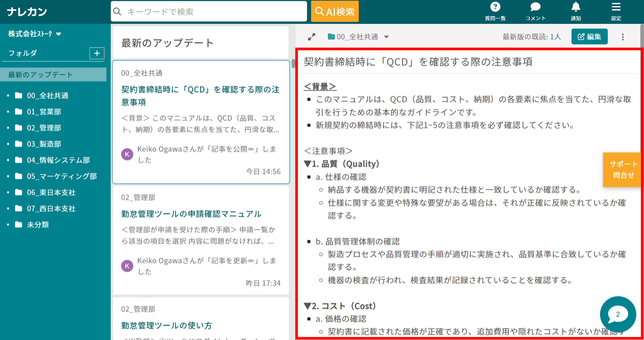Image resolution: width=644 pixels, height=340 pixels.
Task: Click the magnifier icon in the search box
Action: (x=117, y=12)
